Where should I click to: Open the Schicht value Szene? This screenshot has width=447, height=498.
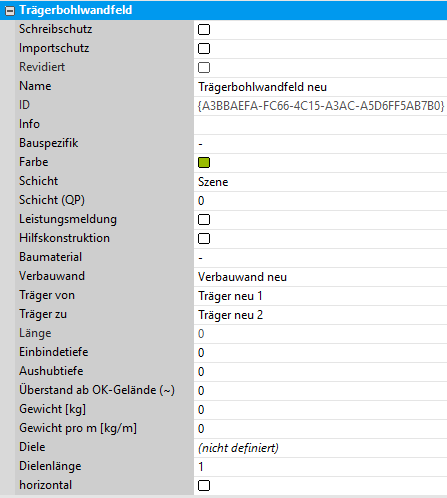320,182
